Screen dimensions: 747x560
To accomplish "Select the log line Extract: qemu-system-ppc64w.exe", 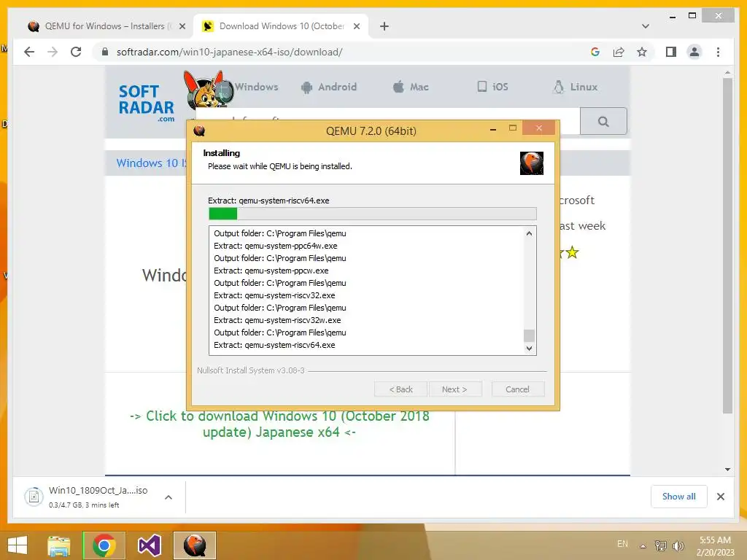I will pyautogui.click(x=275, y=246).
